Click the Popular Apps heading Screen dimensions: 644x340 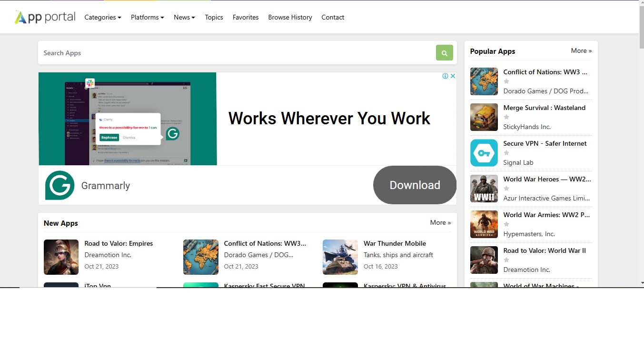click(493, 51)
